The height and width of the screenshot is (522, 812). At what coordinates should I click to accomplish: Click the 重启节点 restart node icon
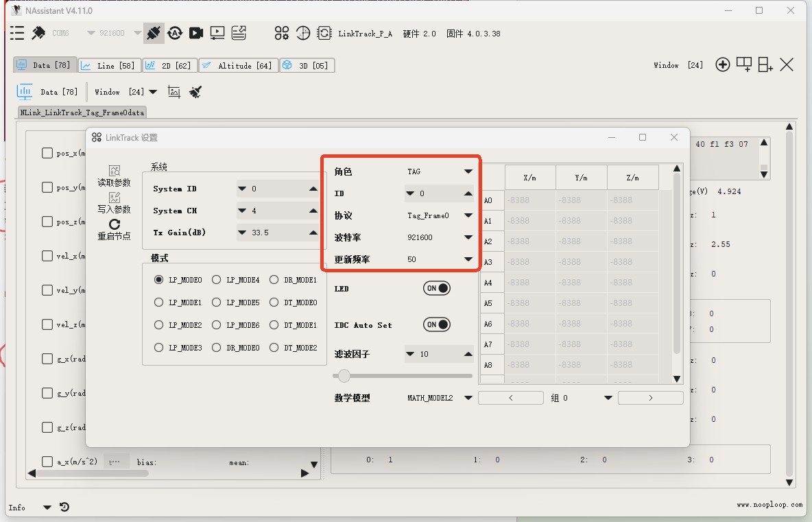point(114,224)
